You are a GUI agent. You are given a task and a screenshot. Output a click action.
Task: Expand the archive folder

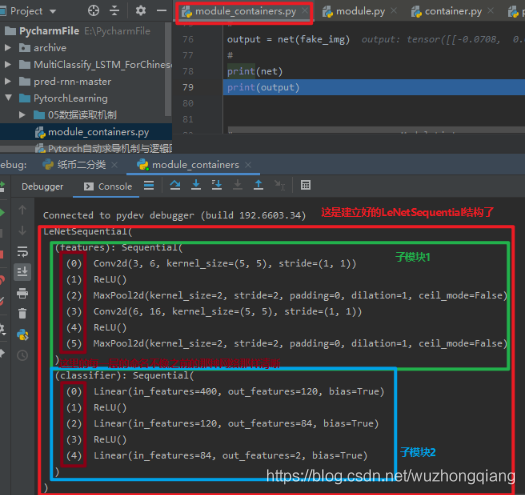(8, 48)
